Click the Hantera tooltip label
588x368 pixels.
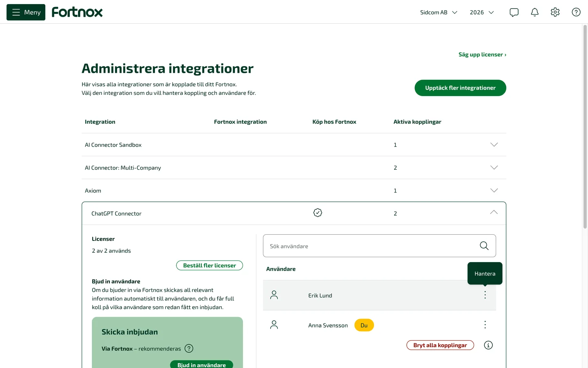(485, 274)
